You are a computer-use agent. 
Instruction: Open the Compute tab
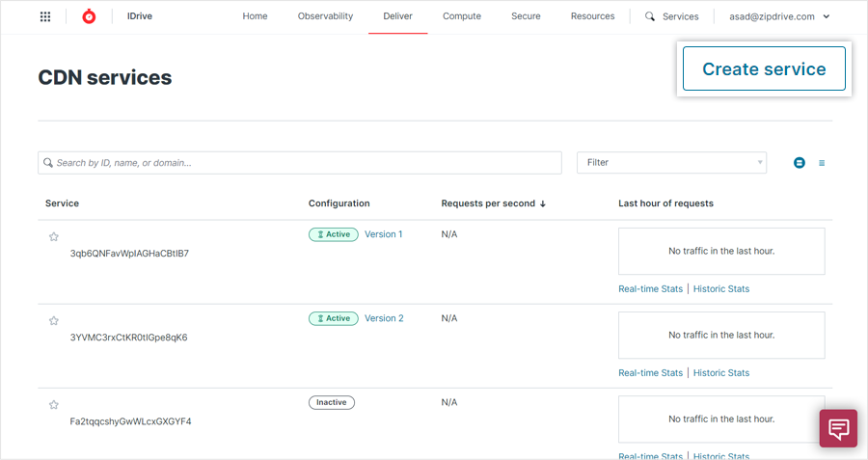point(462,16)
